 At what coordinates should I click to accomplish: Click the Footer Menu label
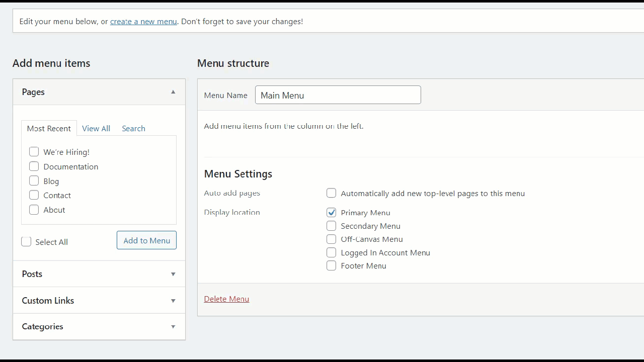tap(363, 266)
